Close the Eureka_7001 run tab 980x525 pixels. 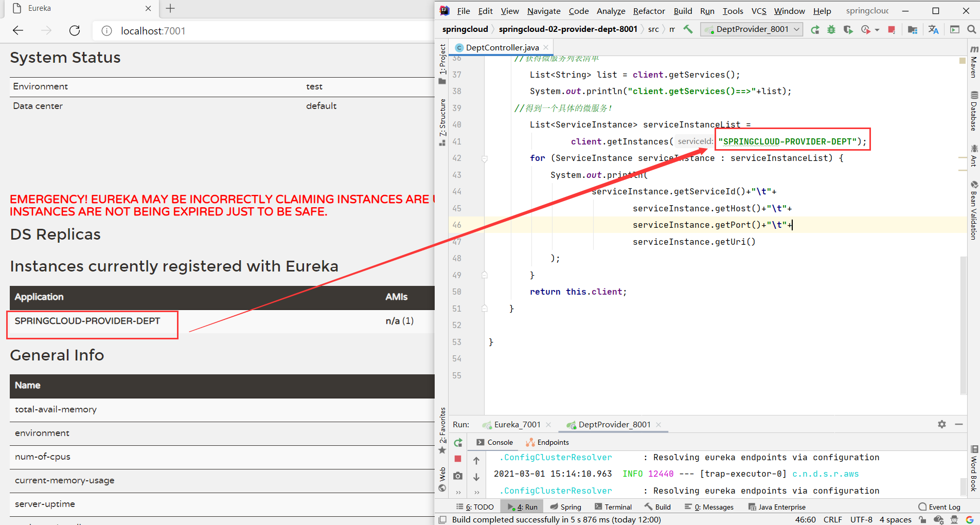point(548,425)
